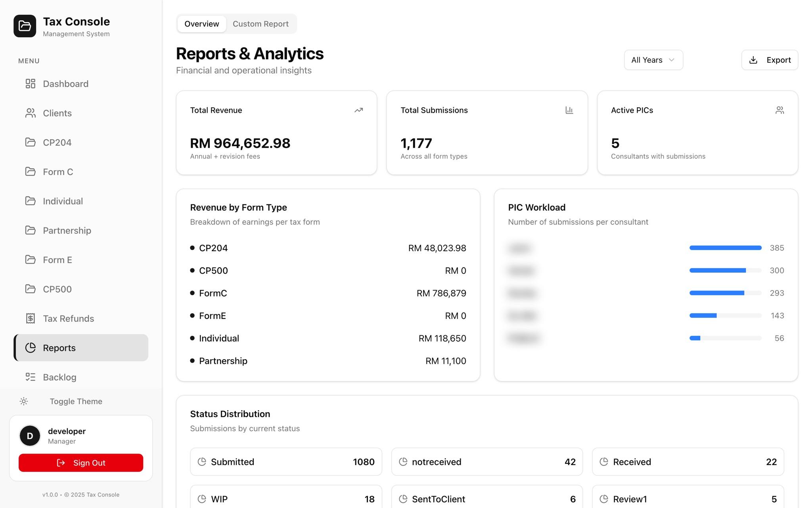Viewport: 812px width, 508px height.
Task: Click the sun icon next to Toggle Theme
Action: (24, 401)
